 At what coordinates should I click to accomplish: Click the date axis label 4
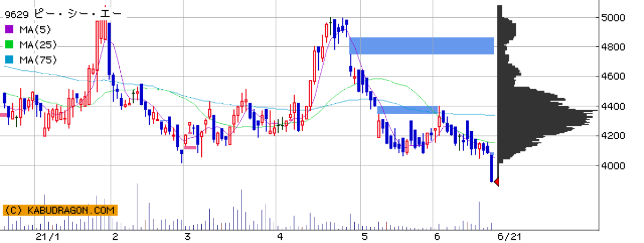click(x=280, y=237)
